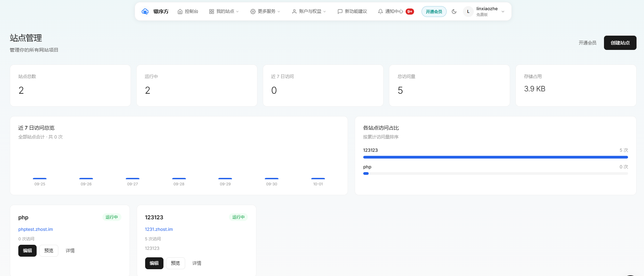
Task: Click the 账户与权益 person icon
Action: tap(294, 12)
